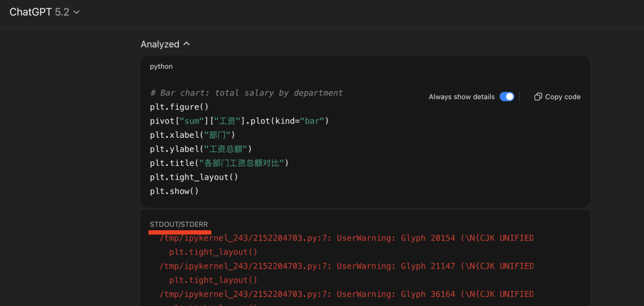Collapse the Analyzed section
This screenshot has width=644, height=306.
pos(160,44)
